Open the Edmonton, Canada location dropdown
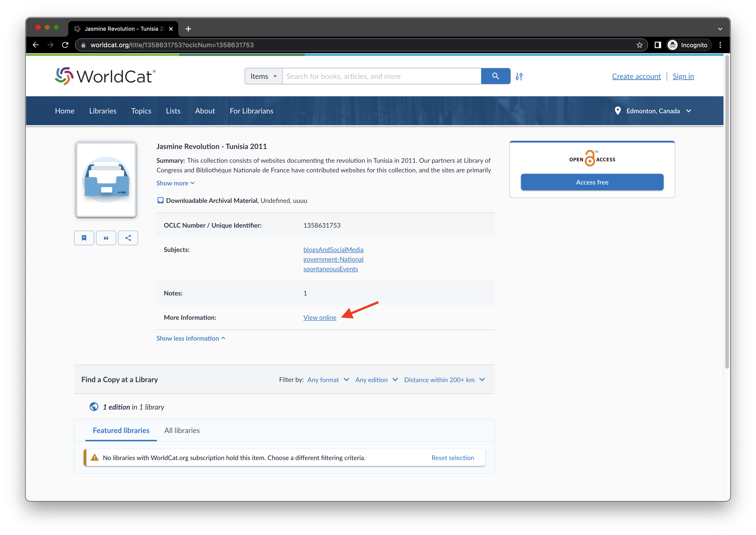This screenshot has width=756, height=535. 653,111
